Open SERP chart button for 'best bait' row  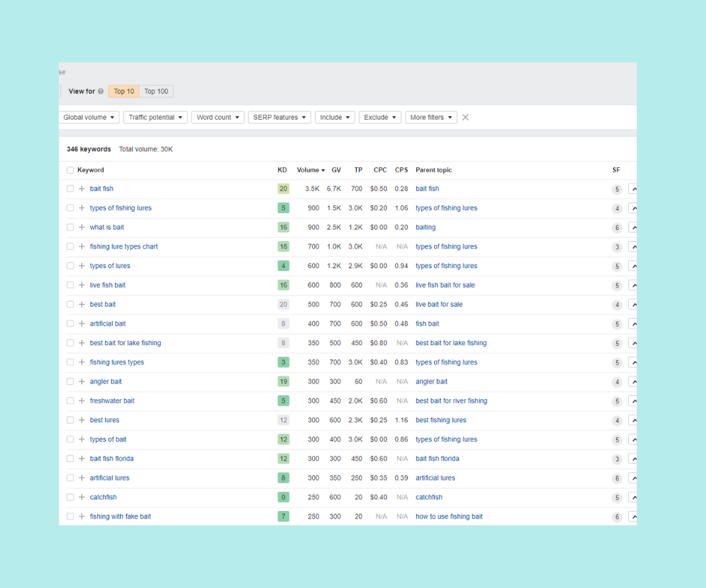tap(633, 304)
